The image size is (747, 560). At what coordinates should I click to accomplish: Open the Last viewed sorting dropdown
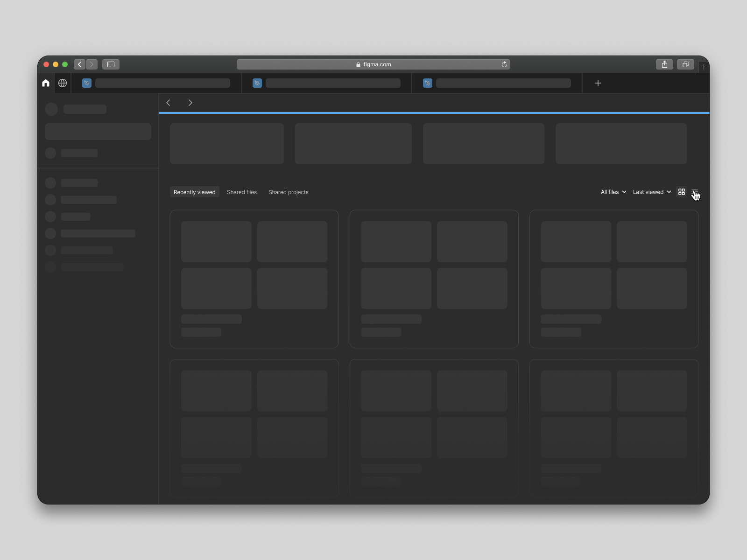(652, 192)
